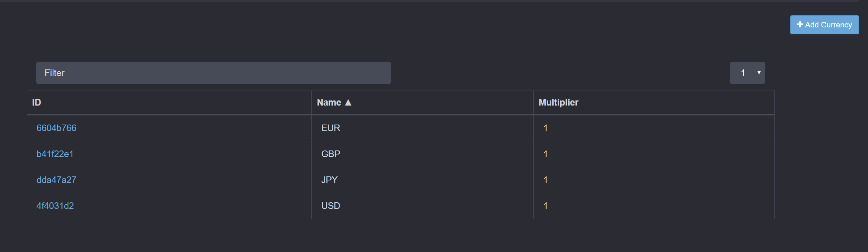Select the EUR name cell
Viewport: 868px width, 252px height.
[x=331, y=128]
